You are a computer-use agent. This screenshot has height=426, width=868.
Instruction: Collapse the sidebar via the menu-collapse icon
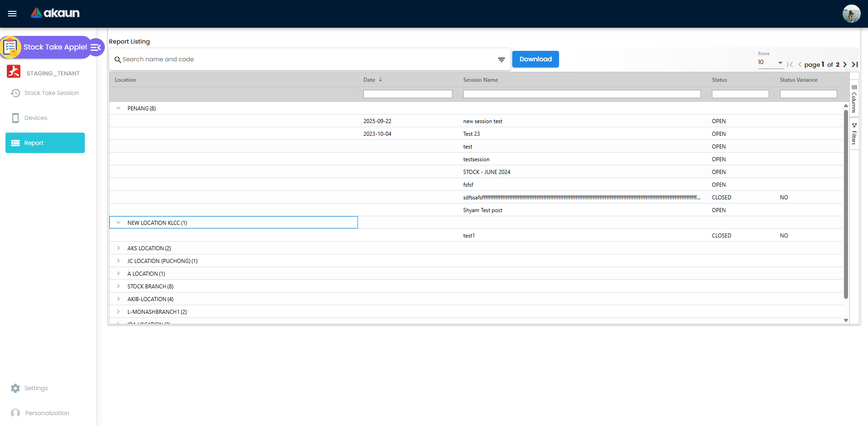(95, 47)
